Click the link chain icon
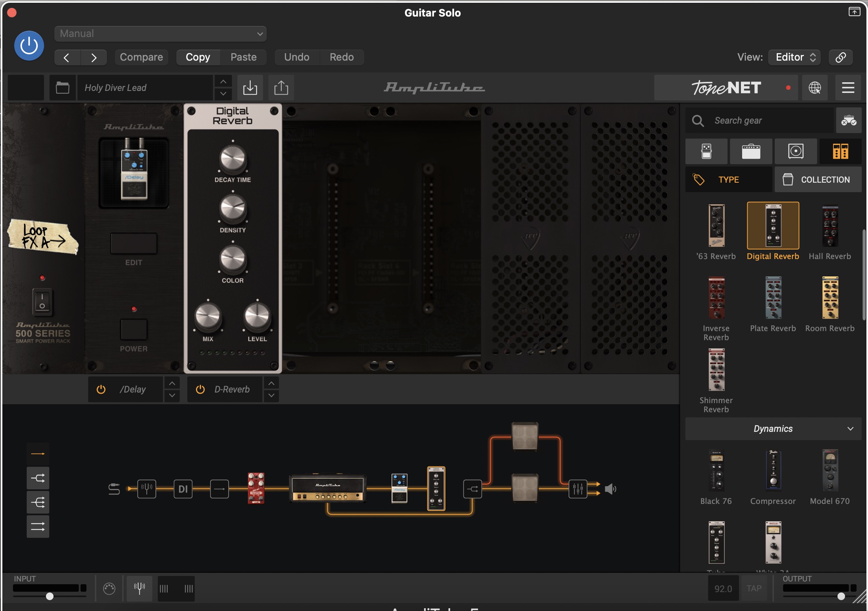 point(840,57)
